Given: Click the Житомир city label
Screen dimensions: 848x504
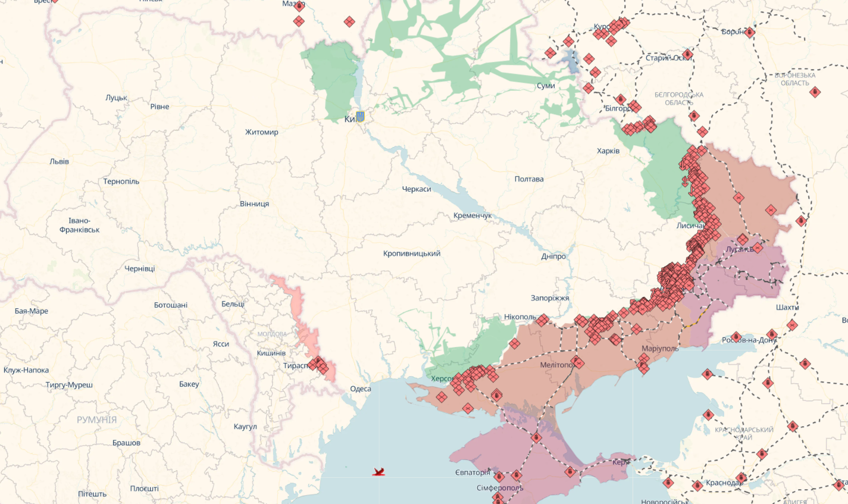Looking at the screenshot, I should [262, 132].
